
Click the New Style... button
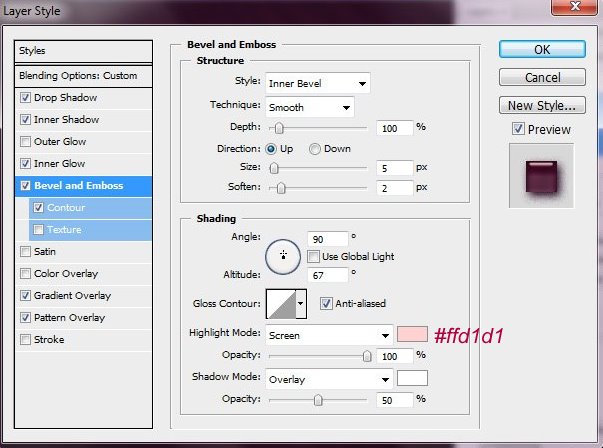click(x=541, y=105)
